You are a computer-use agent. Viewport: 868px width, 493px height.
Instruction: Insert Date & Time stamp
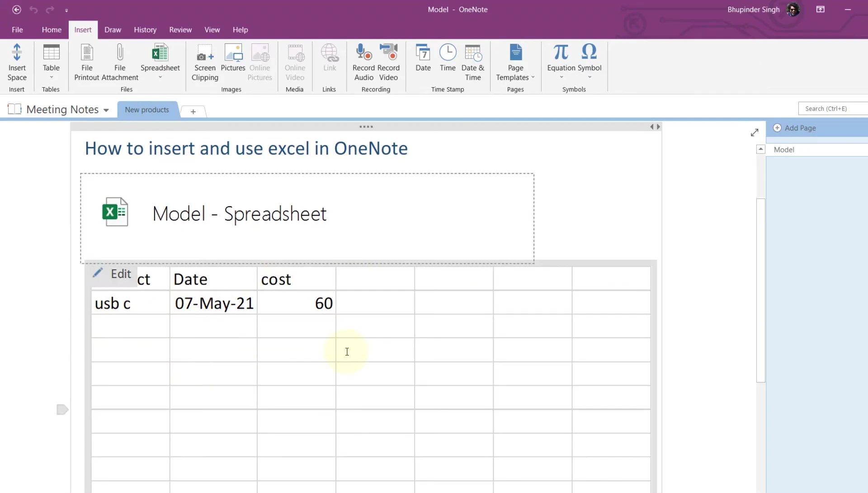473,62
